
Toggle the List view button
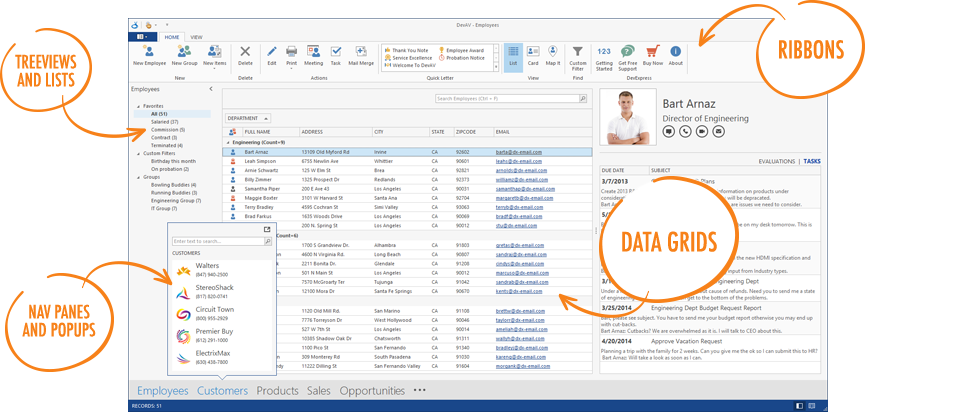tap(512, 54)
